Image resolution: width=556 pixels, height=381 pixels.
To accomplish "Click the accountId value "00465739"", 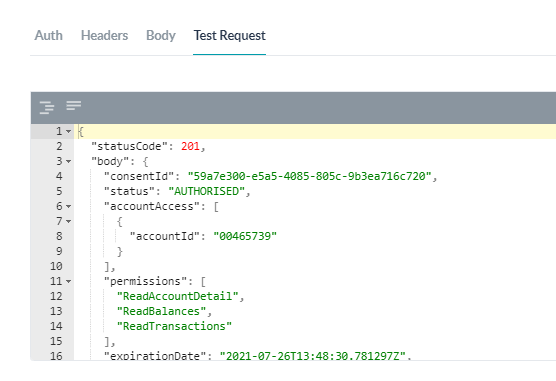I will tap(245, 236).
